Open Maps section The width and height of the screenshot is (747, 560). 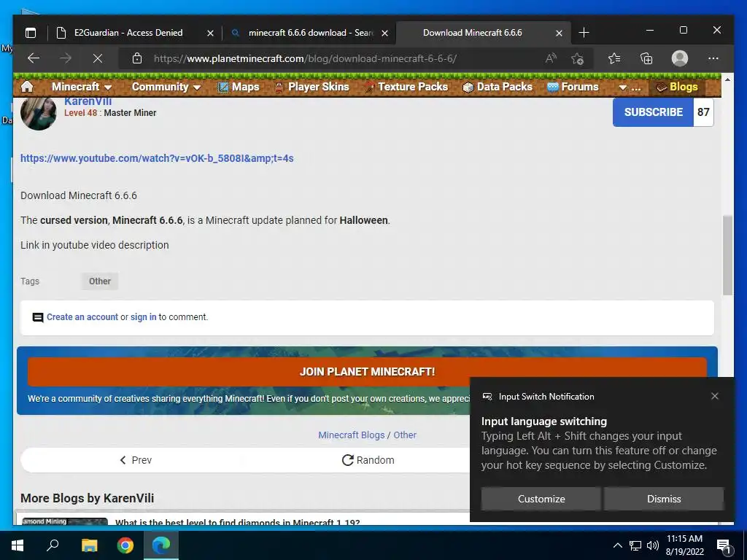pos(239,87)
